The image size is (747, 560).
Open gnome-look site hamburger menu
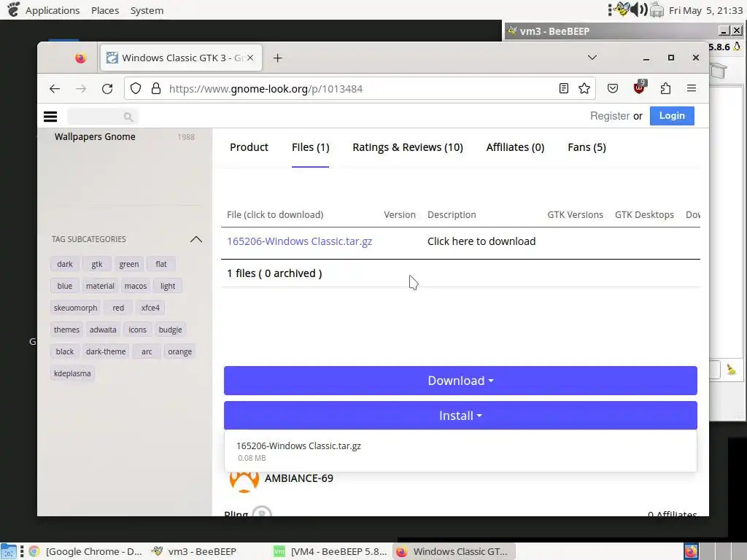point(50,116)
